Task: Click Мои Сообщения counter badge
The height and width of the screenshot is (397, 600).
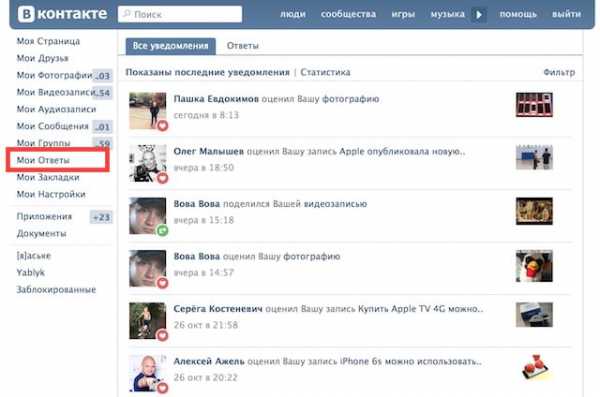Action: [x=103, y=127]
